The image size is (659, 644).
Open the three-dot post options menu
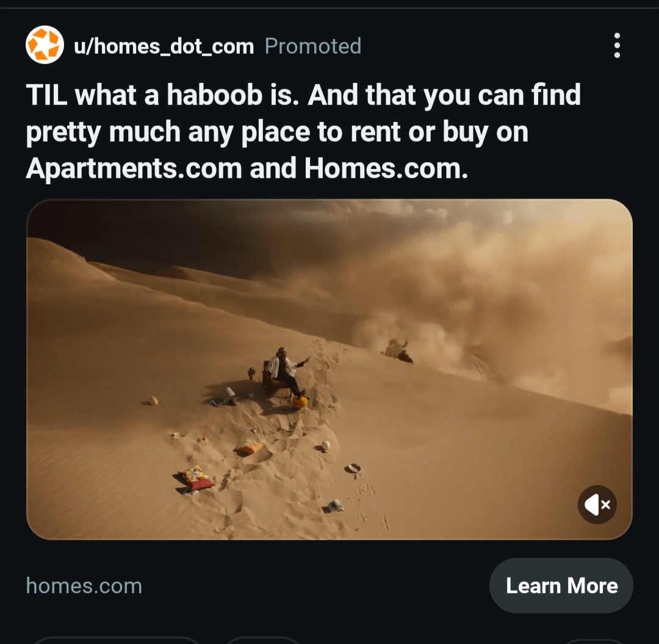coord(616,45)
